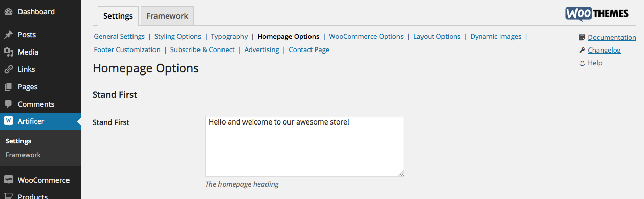Click the textarea resize handle corner

pos(401,173)
